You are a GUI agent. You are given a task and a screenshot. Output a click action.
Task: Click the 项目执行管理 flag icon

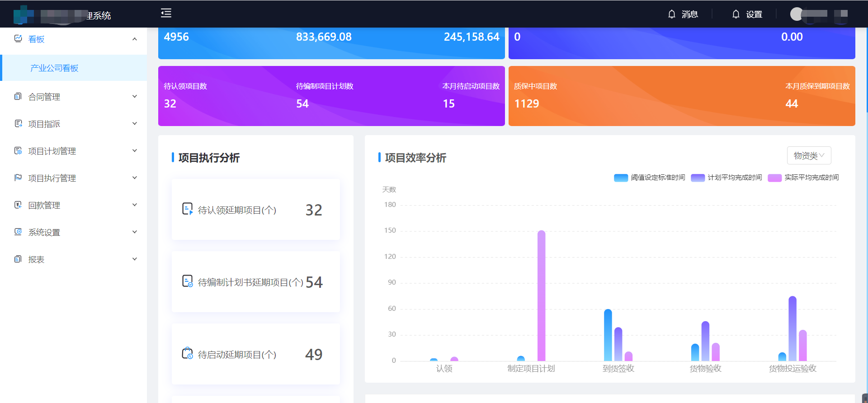pyautogui.click(x=18, y=178)
